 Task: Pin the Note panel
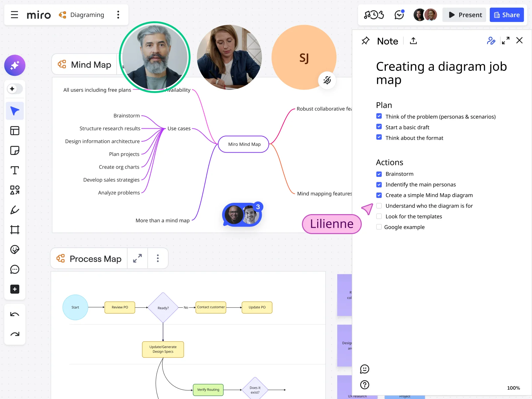[x=365, y=41]
